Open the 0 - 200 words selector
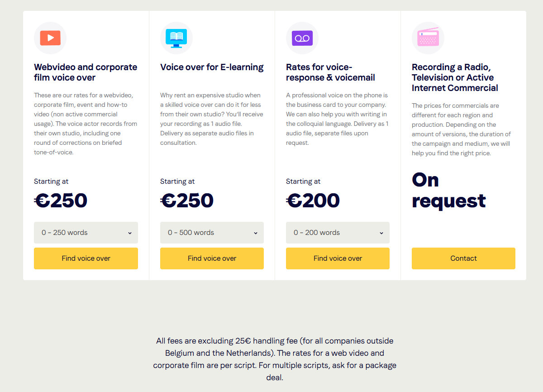This screenshot has height=392, width=543. pyautogui.click(x=338, y=233)
